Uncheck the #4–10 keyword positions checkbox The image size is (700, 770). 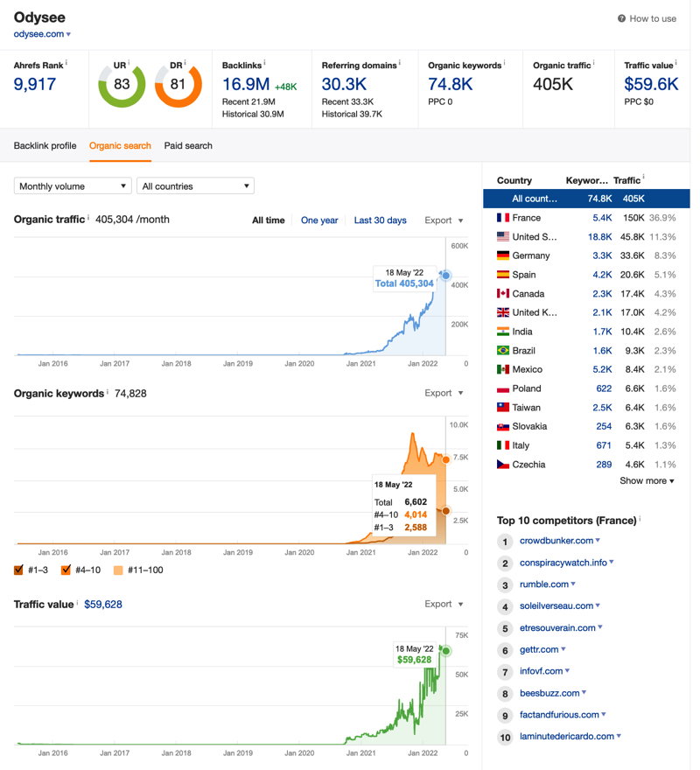(x=66, y=570)
